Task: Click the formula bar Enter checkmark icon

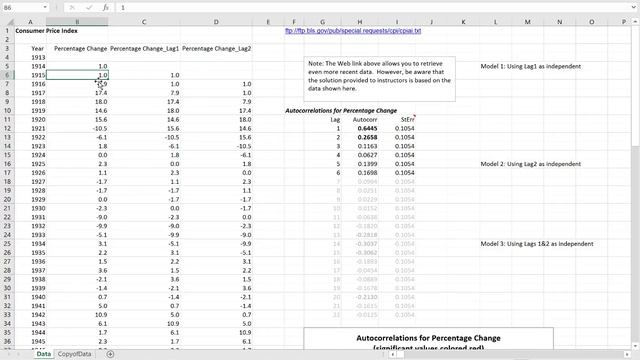Action: [x=89, y=8]
